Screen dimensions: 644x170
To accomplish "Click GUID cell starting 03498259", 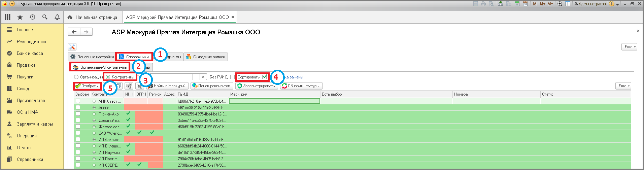I will [203, 114].
